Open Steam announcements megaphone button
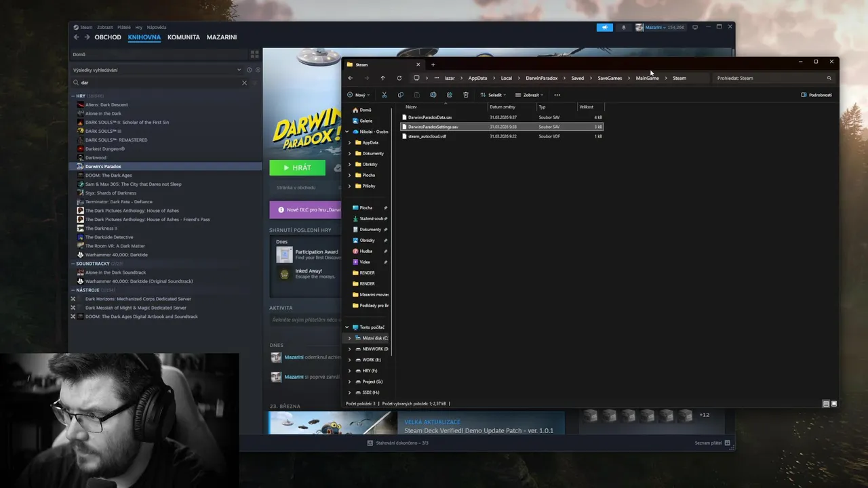 [605, 27]
